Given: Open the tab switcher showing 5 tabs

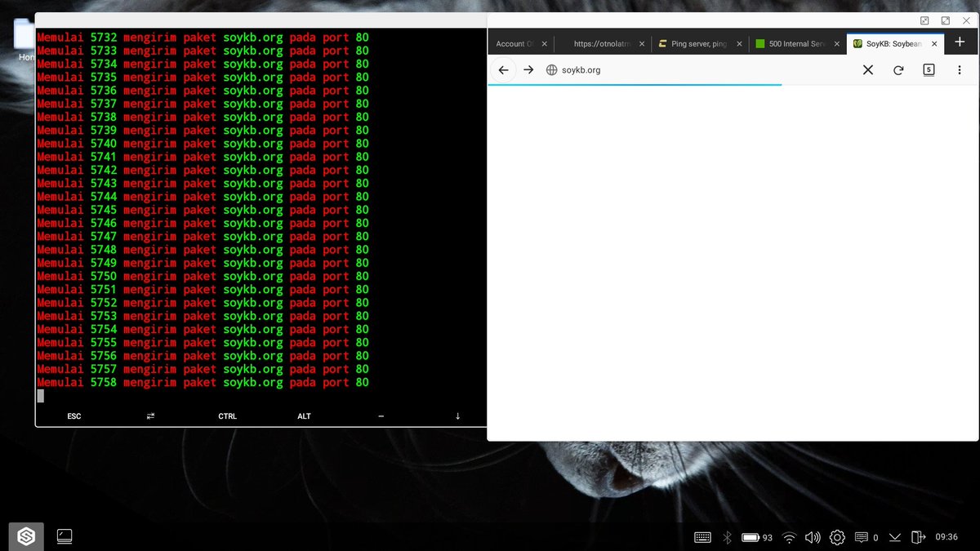Looking at the screenshot, I should tap(929, 69).
